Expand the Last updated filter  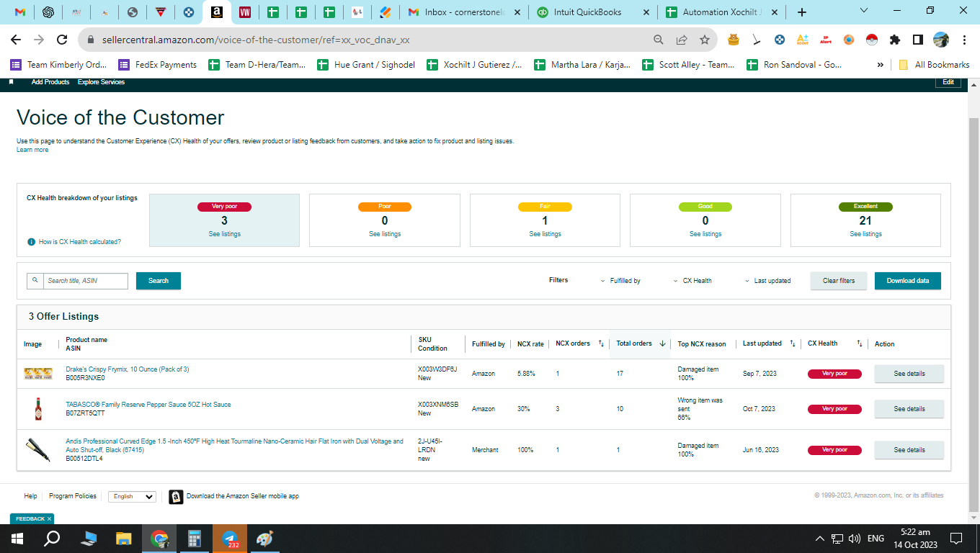point(767,281)
